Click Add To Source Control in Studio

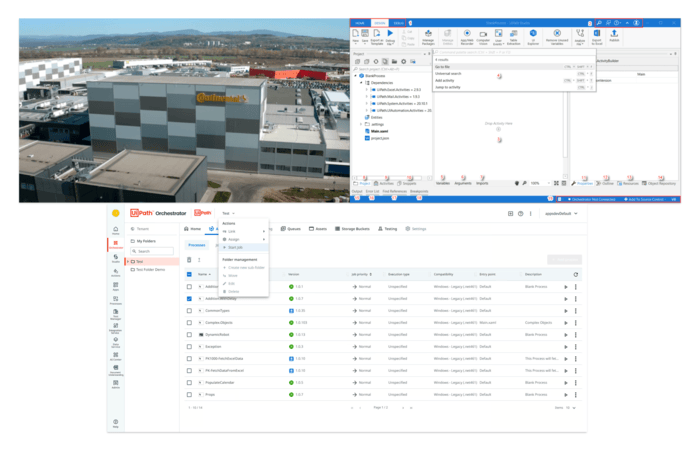click(643, 199)
